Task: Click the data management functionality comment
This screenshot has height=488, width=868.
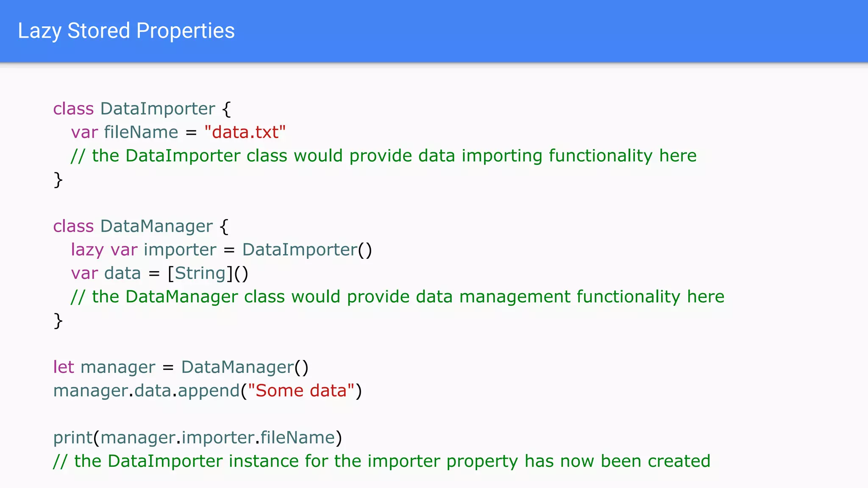Action: (x=397, y=297)
